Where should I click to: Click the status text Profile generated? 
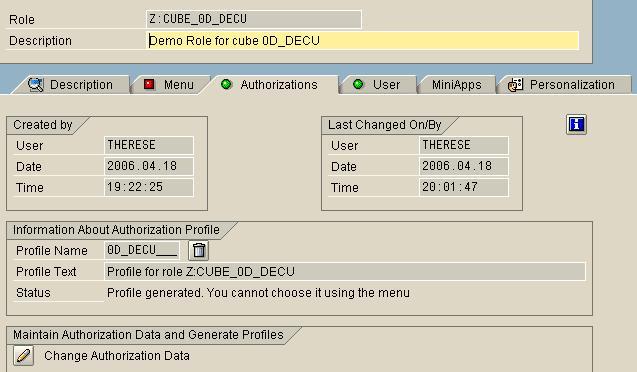(258, 292)
